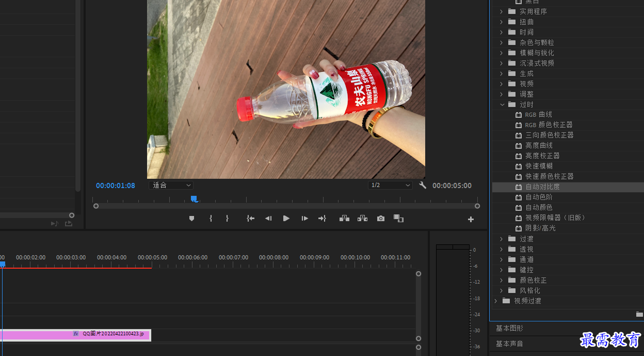Click the 调整 folder icon
Viewport: 644px width, 356px height.
512,94
